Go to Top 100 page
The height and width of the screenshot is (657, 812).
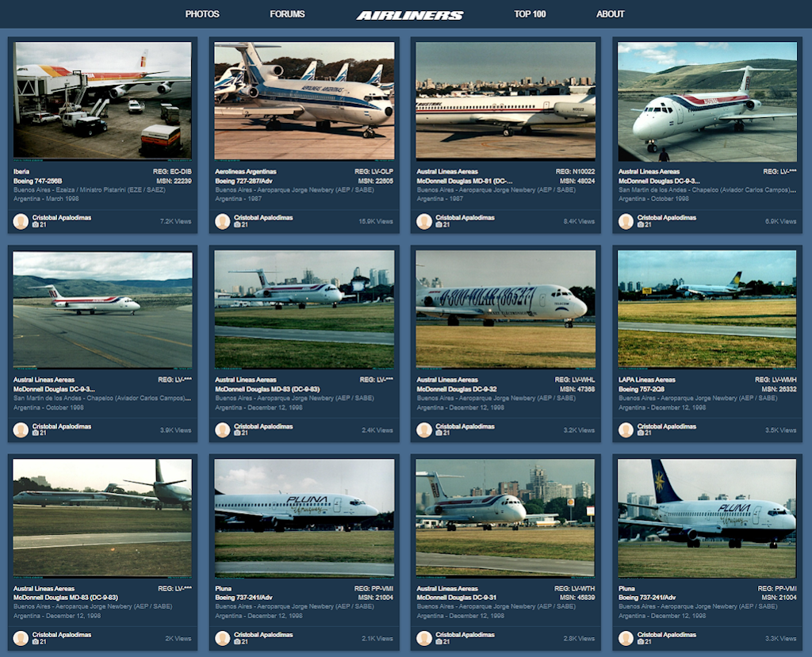click(x=530, y=14)
